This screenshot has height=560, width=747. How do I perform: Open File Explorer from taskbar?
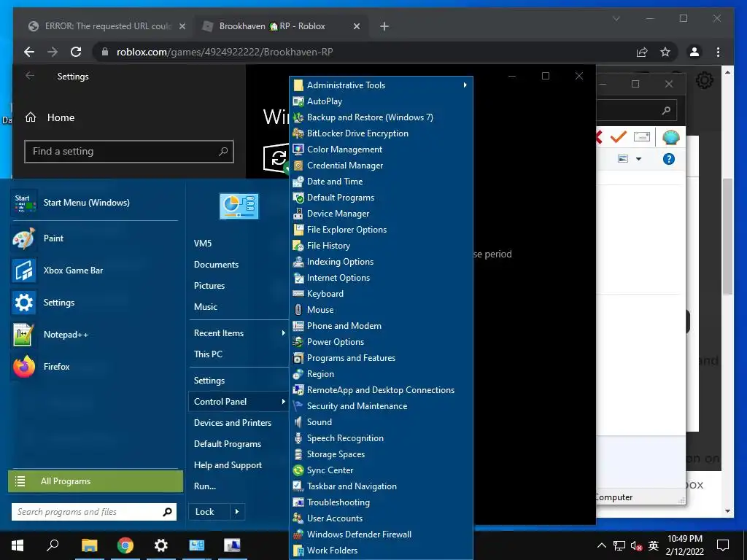pos(89,545)
